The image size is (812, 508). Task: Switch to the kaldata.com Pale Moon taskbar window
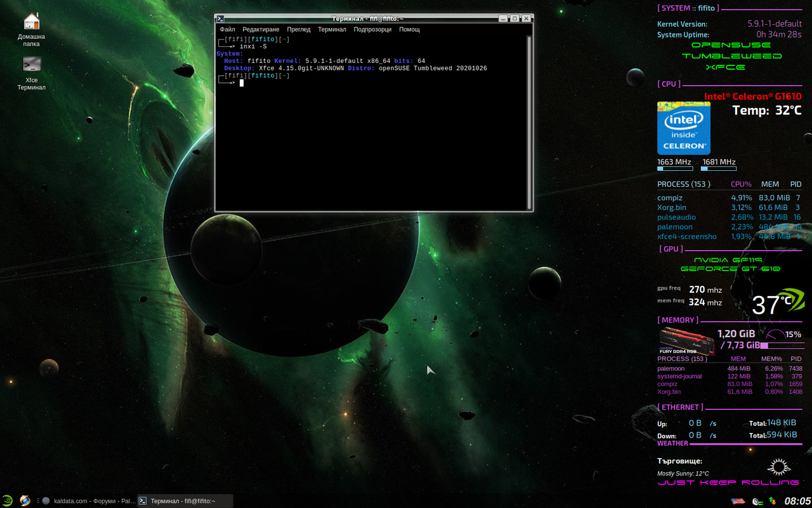click(x=88, y=501)
